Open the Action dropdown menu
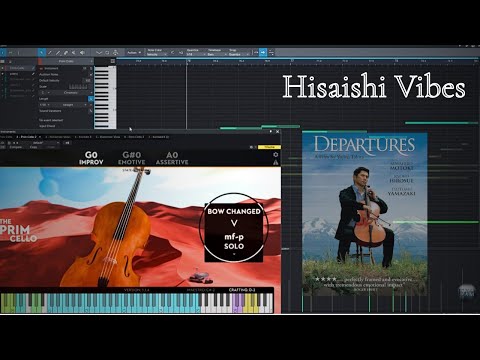The image size is (480, 360). tap(134, 53)
